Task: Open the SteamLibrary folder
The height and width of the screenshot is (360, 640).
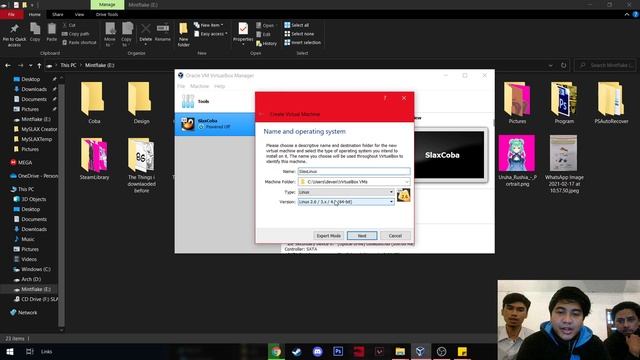Action: point(94,159)
